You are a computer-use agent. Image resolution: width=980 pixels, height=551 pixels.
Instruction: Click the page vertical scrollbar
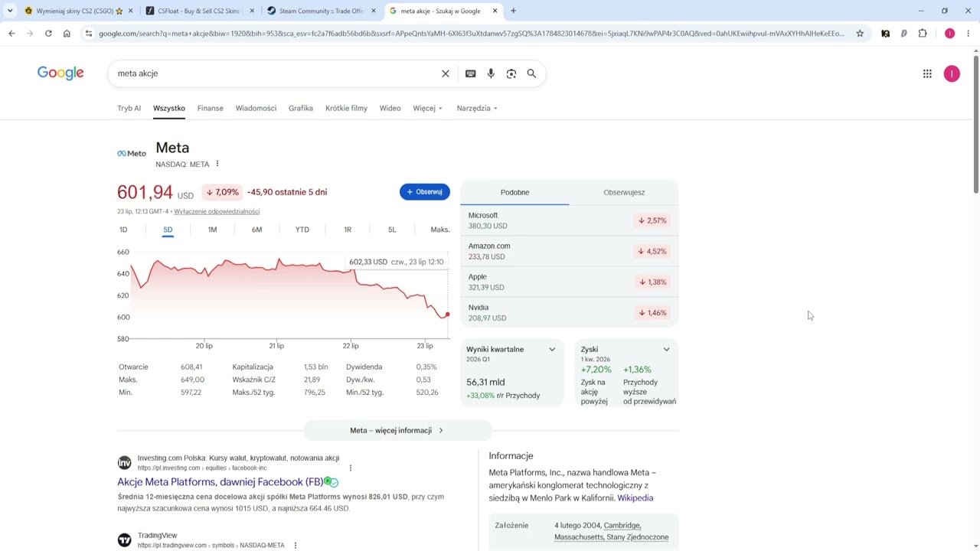point(975,124)
